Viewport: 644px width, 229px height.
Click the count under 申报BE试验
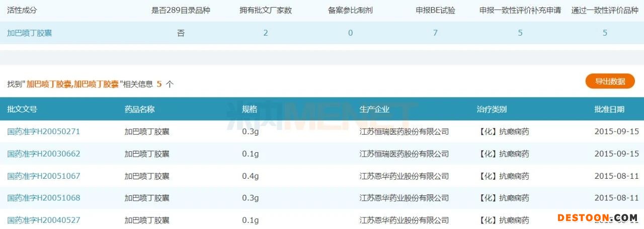point(435,33)
